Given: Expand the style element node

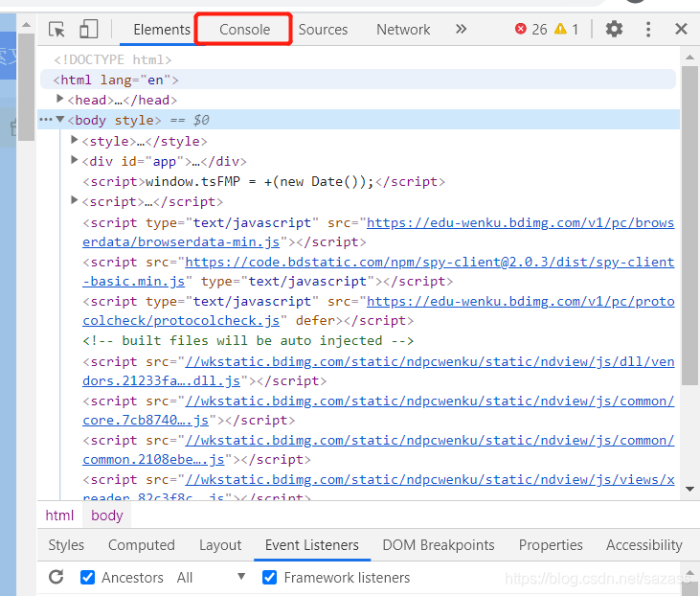Looking at the screenshot, I should 75,140.
